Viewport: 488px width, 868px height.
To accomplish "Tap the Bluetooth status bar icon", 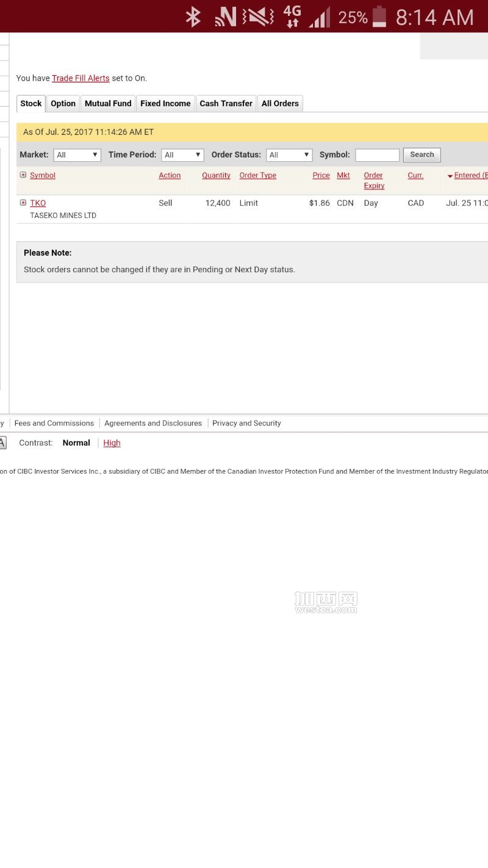I will (x=193, y=16).
